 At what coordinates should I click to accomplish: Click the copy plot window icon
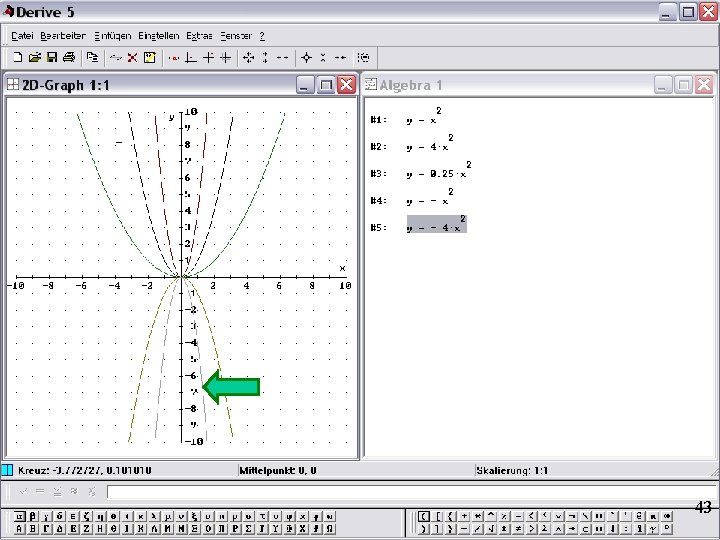point(92,57)
